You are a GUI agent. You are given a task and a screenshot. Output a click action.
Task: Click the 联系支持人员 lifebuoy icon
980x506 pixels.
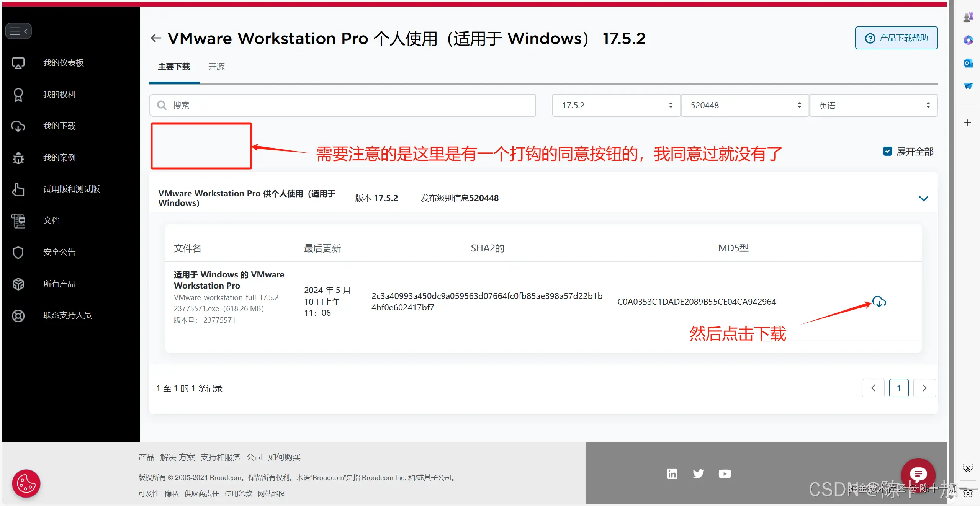click(18, 315)
